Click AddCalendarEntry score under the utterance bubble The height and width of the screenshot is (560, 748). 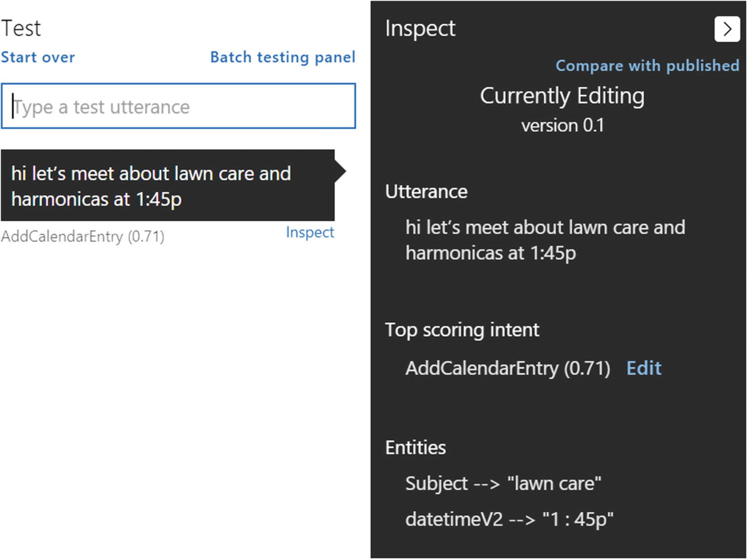(x=83, y=236)
